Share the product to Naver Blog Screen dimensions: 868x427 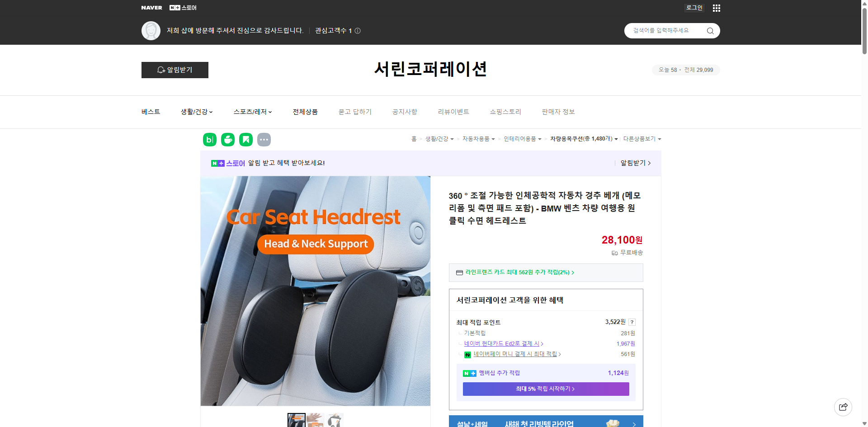pos(209,139)
